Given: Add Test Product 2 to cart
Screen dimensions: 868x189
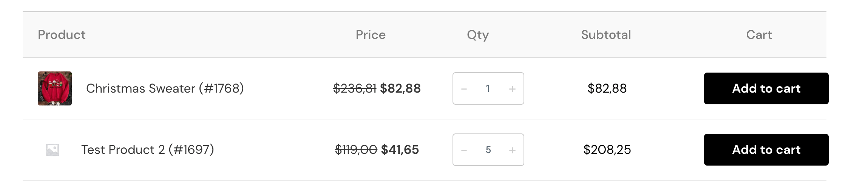Looking at the screenshot, I should pos(766,150).
